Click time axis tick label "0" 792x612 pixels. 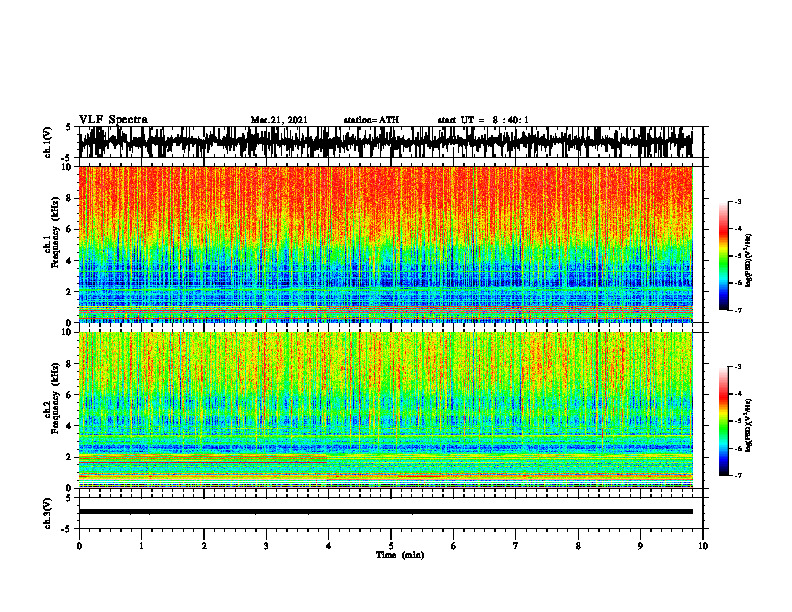[x=79, y=546]
